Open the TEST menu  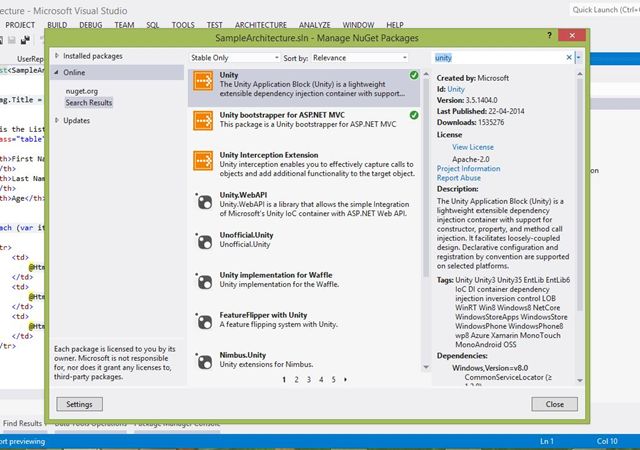coord(214,25)
